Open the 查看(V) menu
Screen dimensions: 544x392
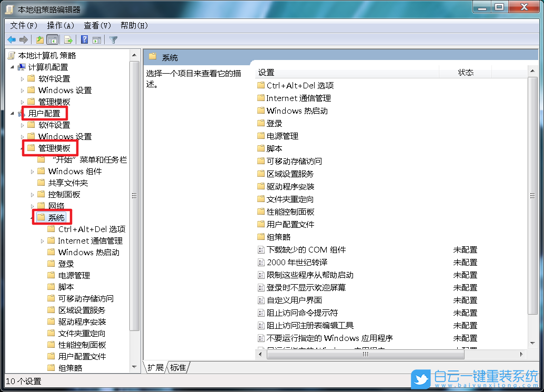click(96, 25)
